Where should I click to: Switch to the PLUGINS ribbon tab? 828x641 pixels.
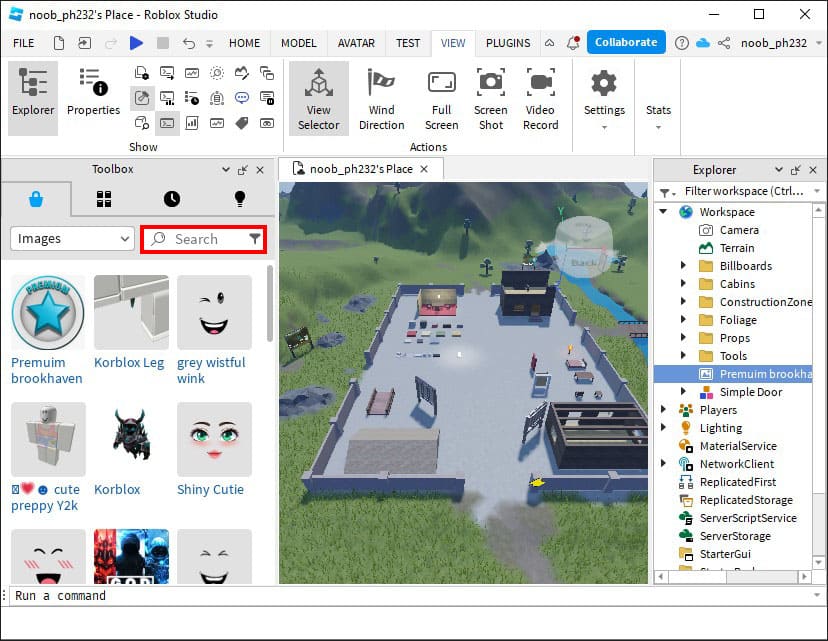507,43
